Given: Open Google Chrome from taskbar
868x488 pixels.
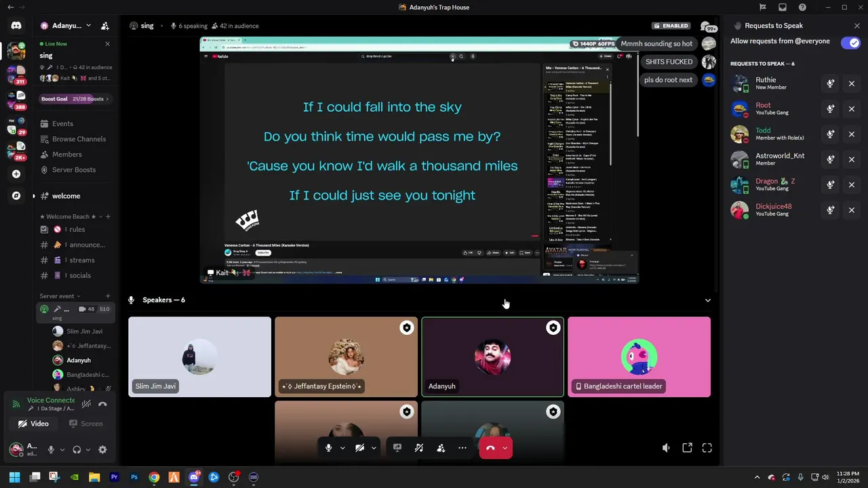Looking at the screenshot, I should pos(154,477).
